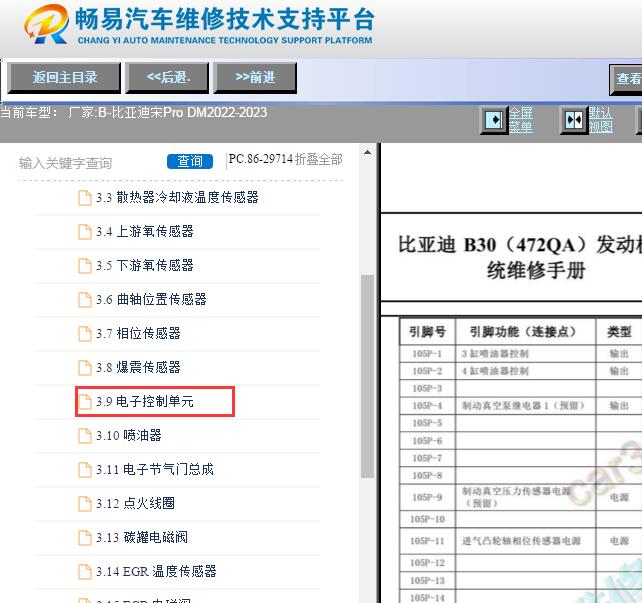This screenshot has width=642, height=603.
Task: Click the 105P-9 pin cell
Action: [427, 497]
